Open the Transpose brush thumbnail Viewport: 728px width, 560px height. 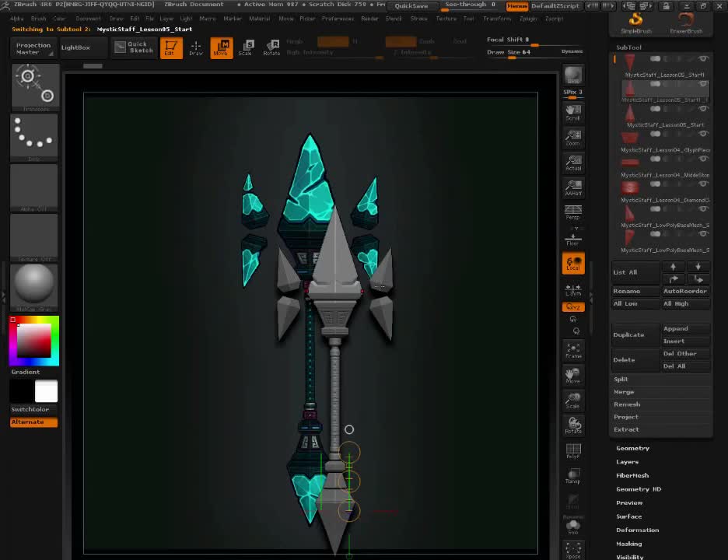click(x=35, y=87)
